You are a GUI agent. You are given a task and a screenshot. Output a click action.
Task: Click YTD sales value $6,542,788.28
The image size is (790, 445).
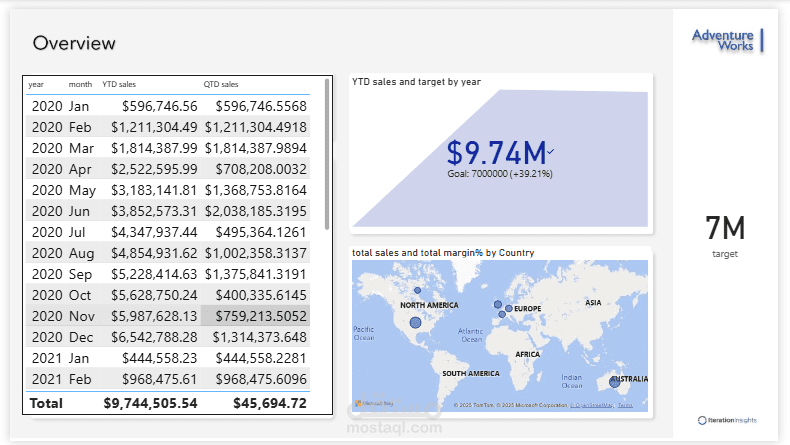pos(154,337)
